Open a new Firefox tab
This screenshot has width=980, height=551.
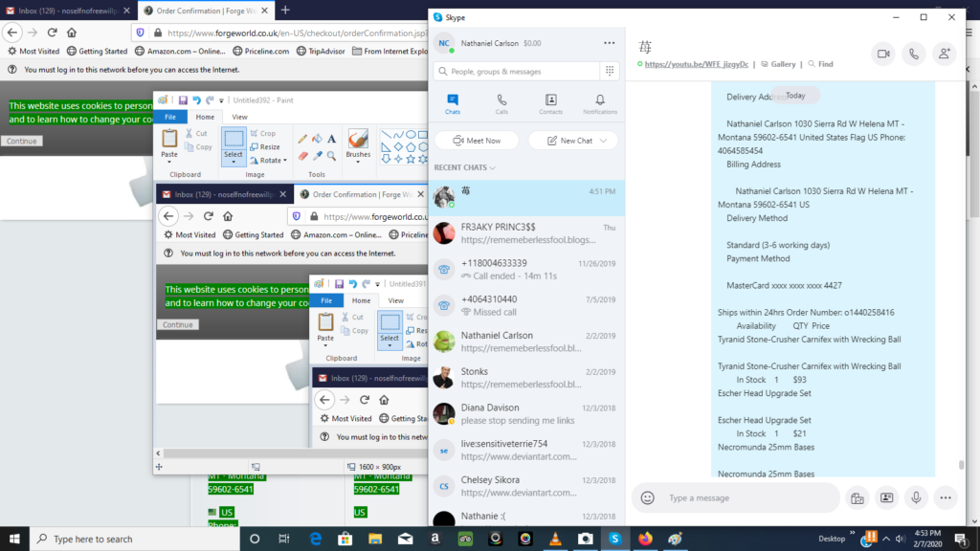coord(285,10)
